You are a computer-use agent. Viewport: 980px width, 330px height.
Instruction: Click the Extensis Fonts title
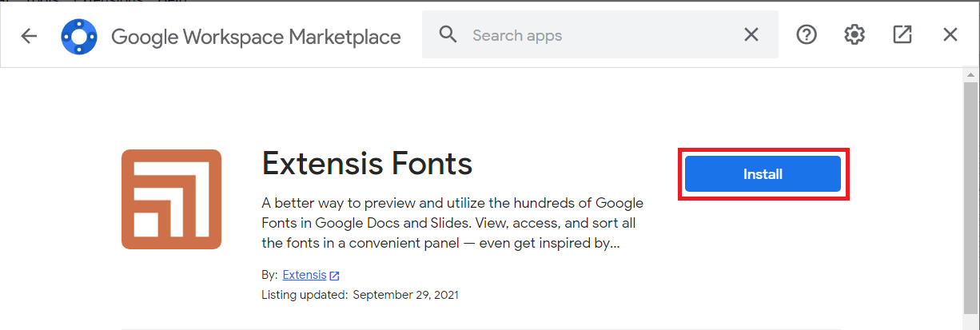click(x=368, y=164)
